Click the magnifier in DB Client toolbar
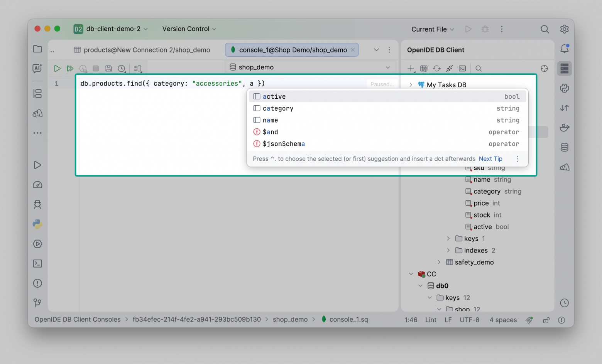 click(479, 68)
